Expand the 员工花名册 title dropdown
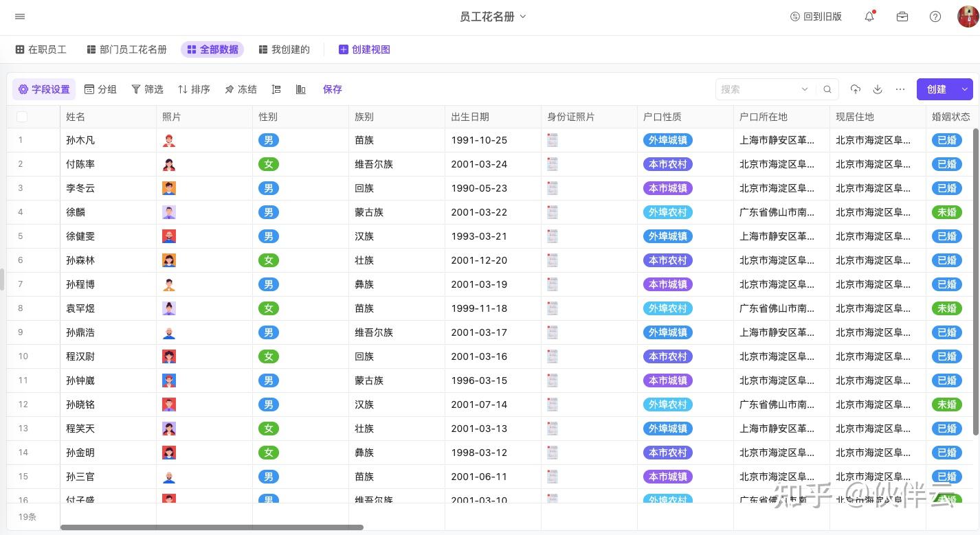The height and width of the screenshot is (535, 980). (x=523, y=16)
